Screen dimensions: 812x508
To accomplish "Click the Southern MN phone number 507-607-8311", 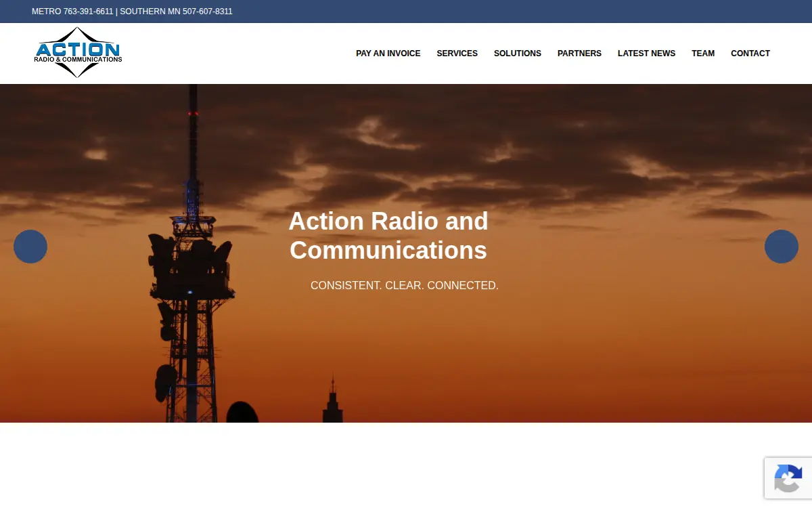I will 208,12.
